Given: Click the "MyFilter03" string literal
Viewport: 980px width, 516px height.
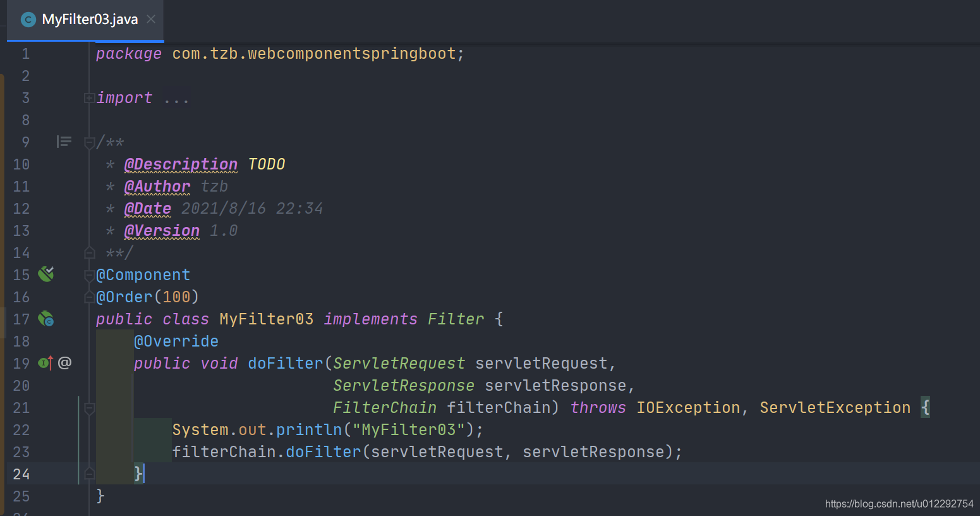Looking at the screenshot, I should pyautogui.click(x=408, y=430).
